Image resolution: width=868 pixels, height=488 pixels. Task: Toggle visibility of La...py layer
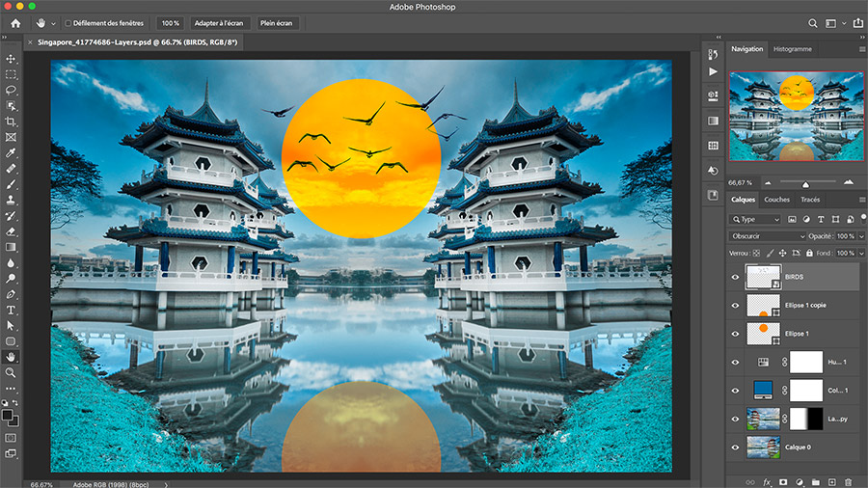(735, 419)
